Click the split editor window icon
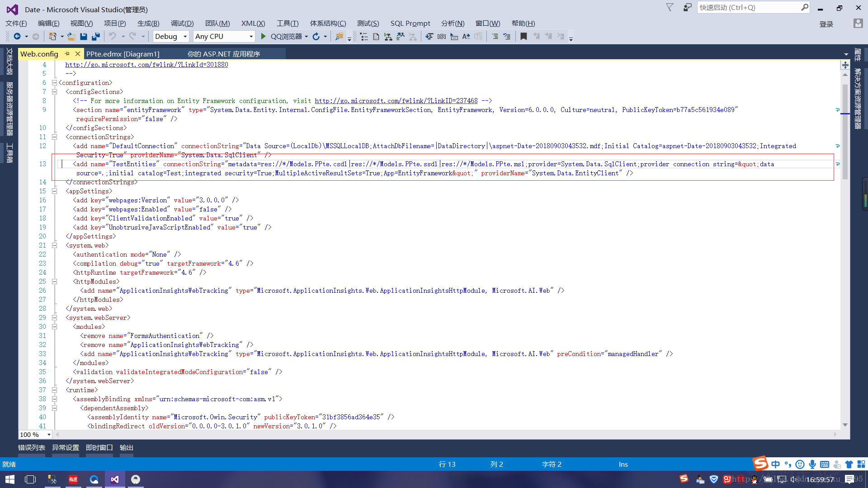 tap(845, 65)
